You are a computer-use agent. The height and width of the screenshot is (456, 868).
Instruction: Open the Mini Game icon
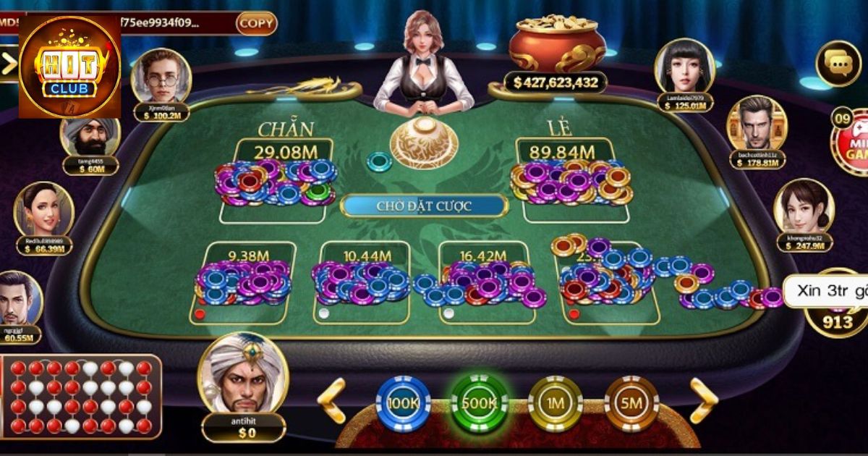[x=851, y=143]
